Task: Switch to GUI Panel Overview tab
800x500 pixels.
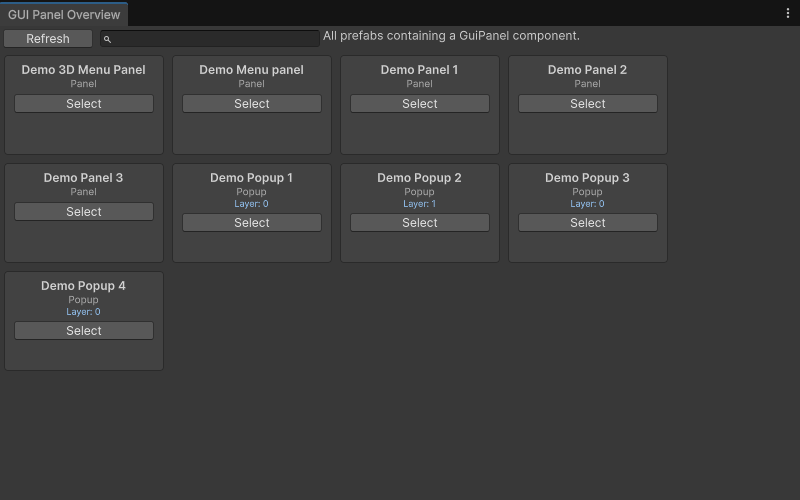Action: pyautogui.click(x=64, y=15)
